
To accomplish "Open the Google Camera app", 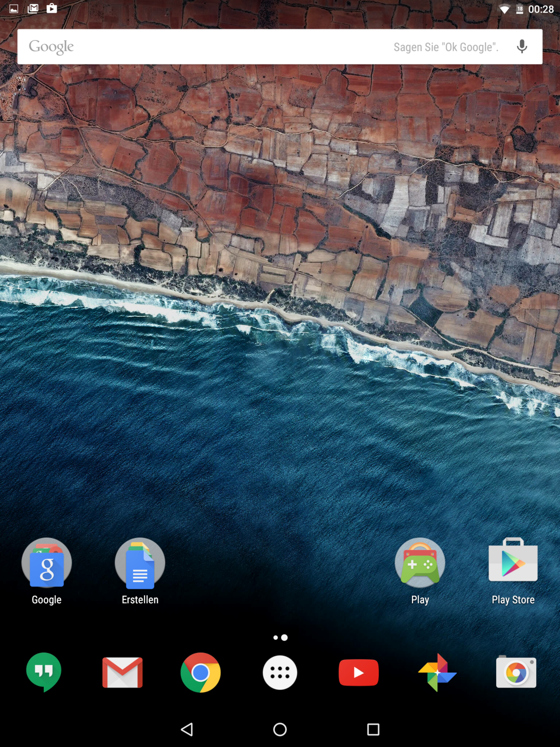I will [516, 672].
